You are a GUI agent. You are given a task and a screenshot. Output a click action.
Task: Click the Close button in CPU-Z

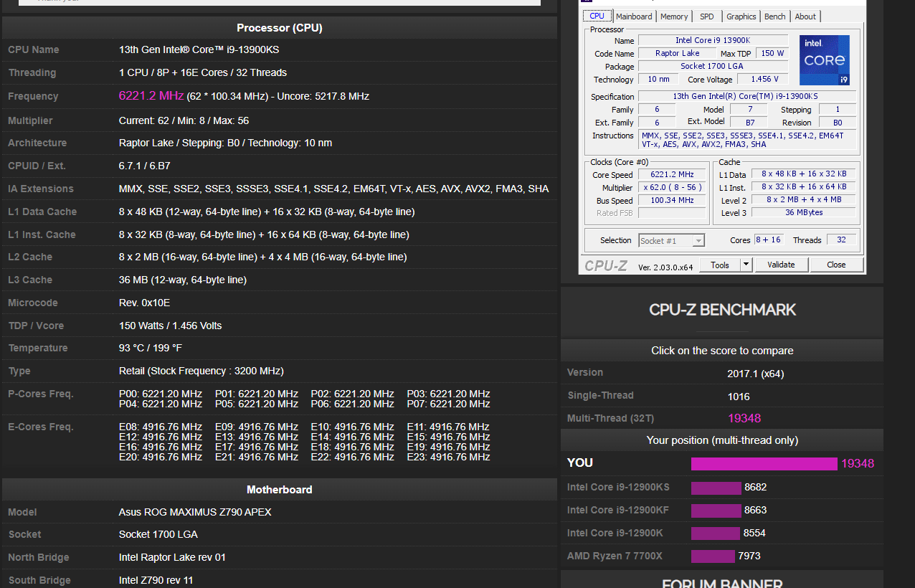(836, 265)
